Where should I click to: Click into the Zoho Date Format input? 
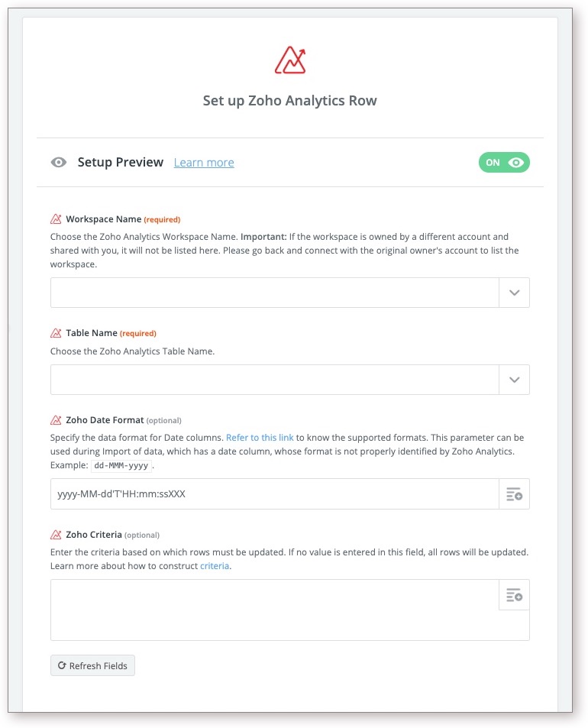pyautogui.click(x=274, y=494)
